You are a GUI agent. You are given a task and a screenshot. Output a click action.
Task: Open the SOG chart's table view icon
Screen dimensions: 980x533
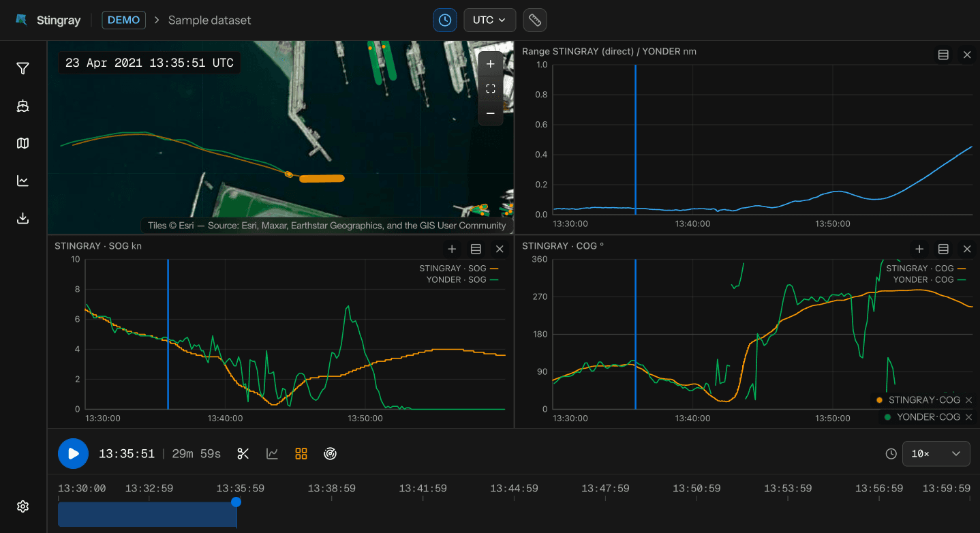point(476,249)
